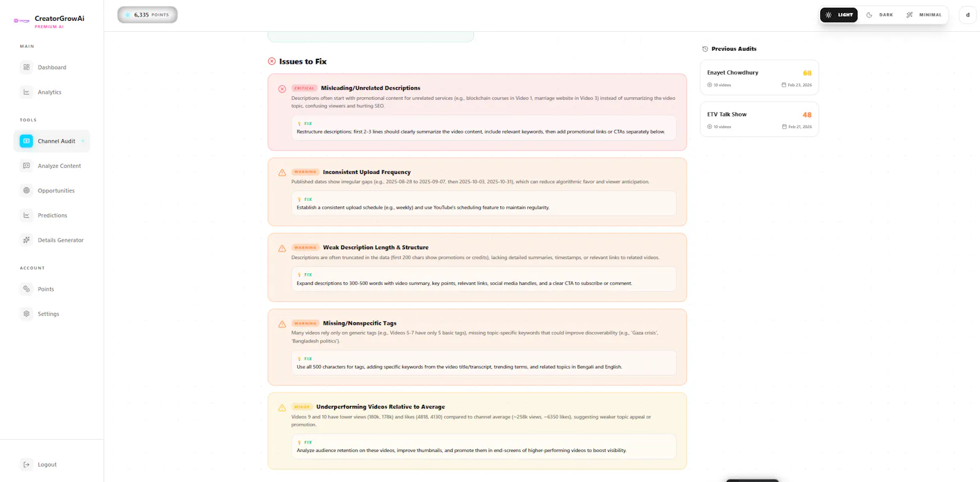Click score 48 on ETV Talk Show audit
The height and width of the screenshot is (482, 980).
(807, 115)
